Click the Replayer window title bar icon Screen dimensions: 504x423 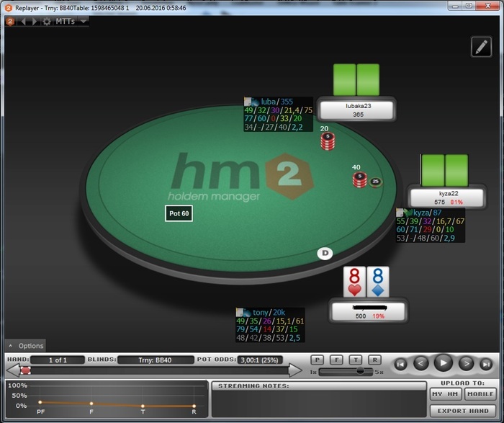tap(9, 8)
